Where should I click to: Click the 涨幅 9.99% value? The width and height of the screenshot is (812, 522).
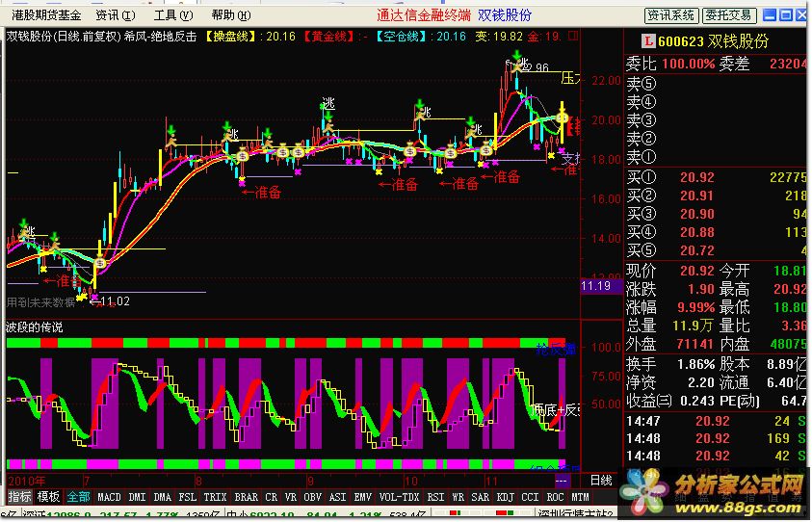click(x=696, y=307)
